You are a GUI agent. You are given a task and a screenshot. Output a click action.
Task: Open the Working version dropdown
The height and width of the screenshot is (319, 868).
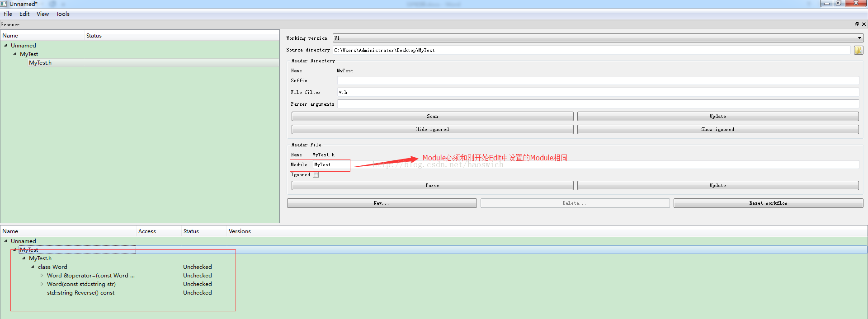pyautogui.click(x=598, y=38)
